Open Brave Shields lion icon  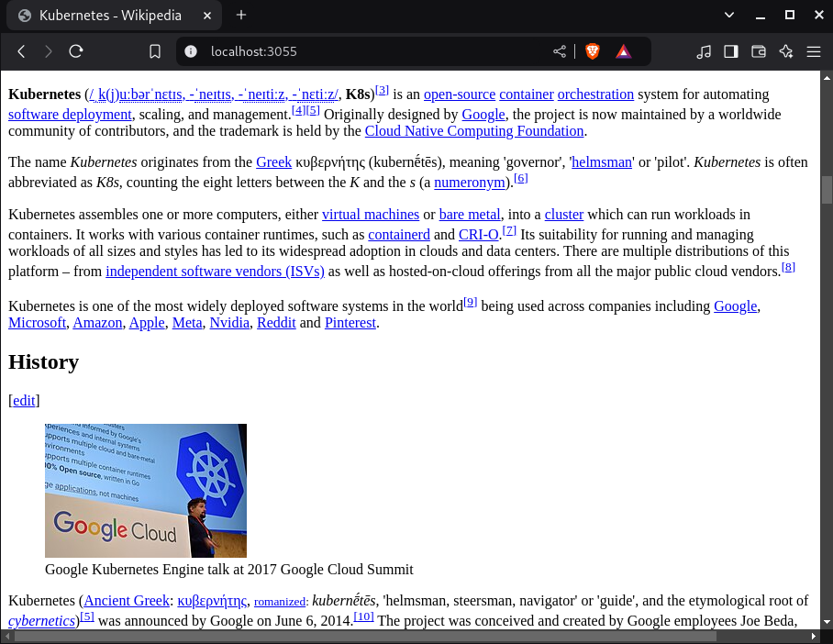[593, 51]
